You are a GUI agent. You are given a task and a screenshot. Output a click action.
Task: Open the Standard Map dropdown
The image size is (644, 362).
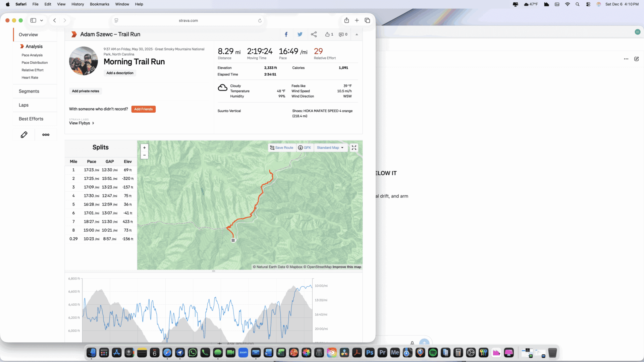(x=330, y=147)
